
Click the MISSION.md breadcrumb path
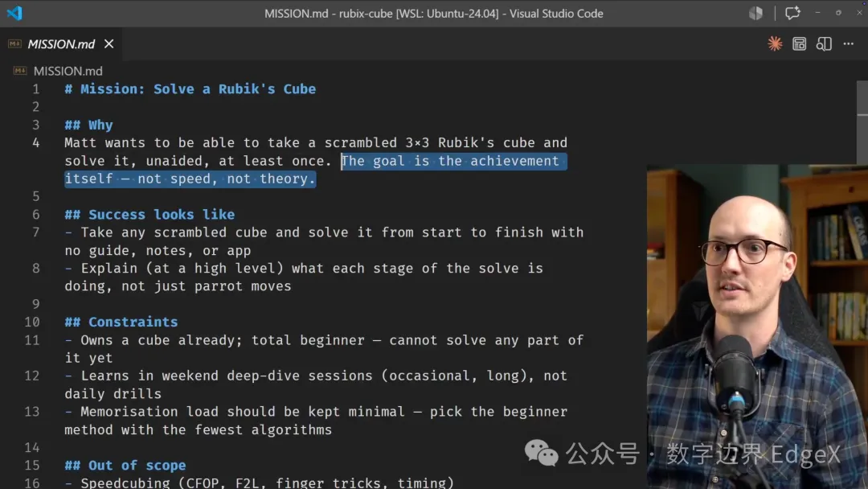tap(68, 71)
